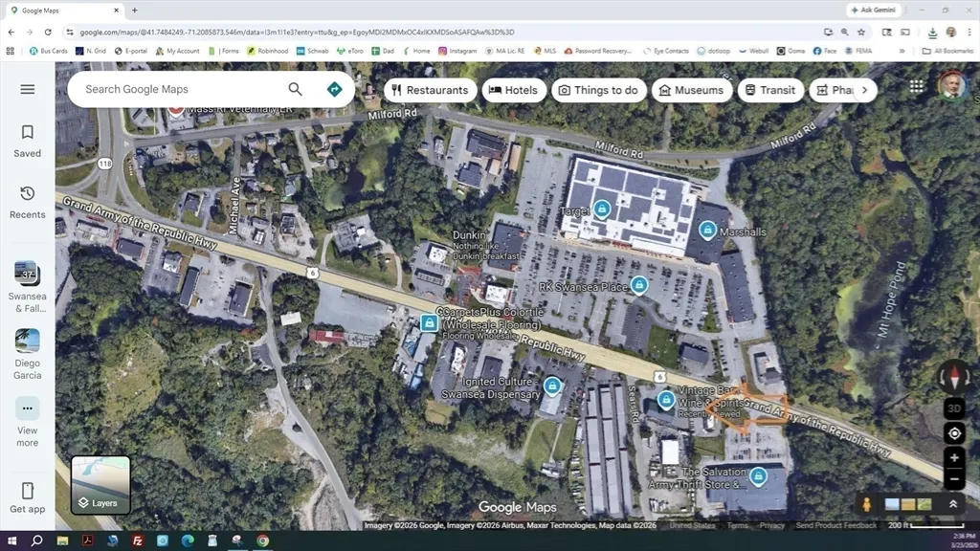Open the Google Maps hamburger menu
The image size is (980, 551).
point(28,89)
